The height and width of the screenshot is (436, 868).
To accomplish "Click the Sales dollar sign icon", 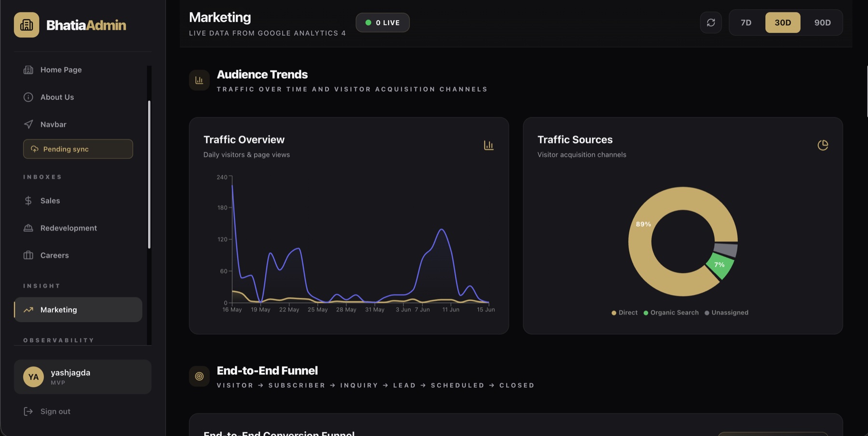I will pyautogui.click(x=28, y=201).
